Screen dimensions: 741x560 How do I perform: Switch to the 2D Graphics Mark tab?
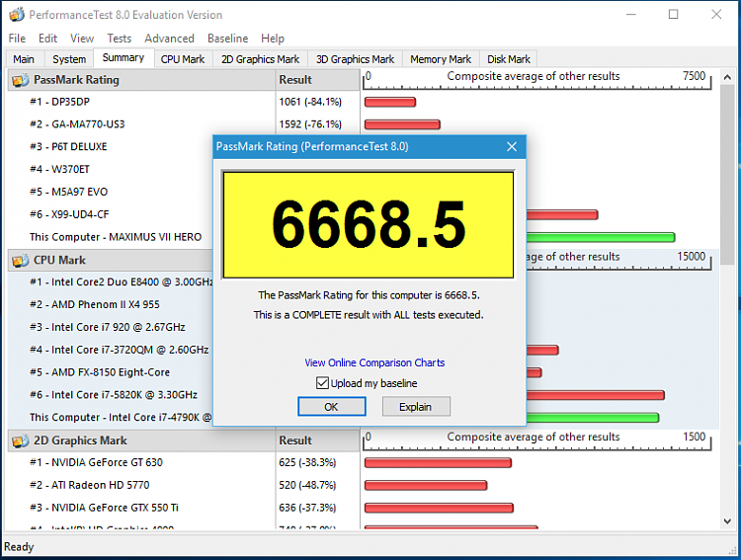pos(261,59)
